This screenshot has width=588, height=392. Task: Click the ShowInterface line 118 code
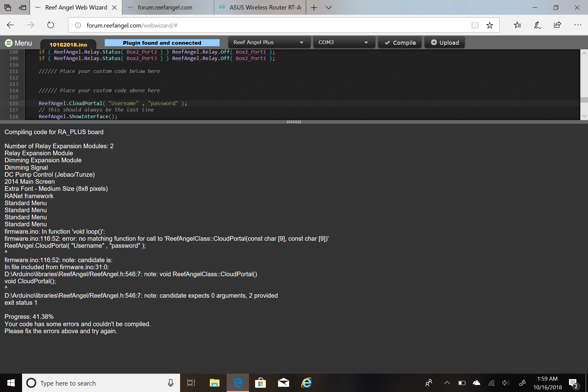78,116
